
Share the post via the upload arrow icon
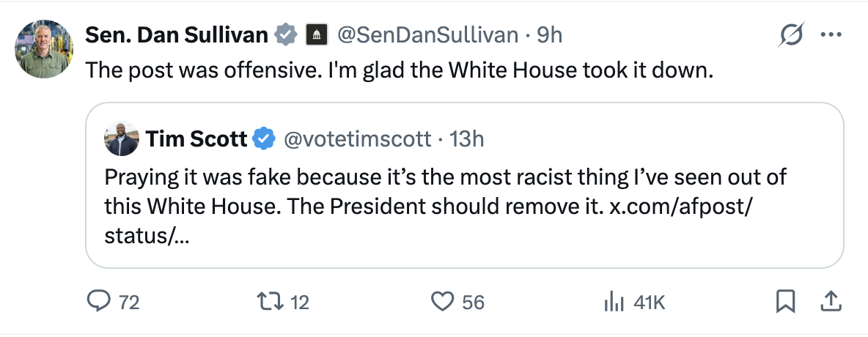[x=831, y=300]
